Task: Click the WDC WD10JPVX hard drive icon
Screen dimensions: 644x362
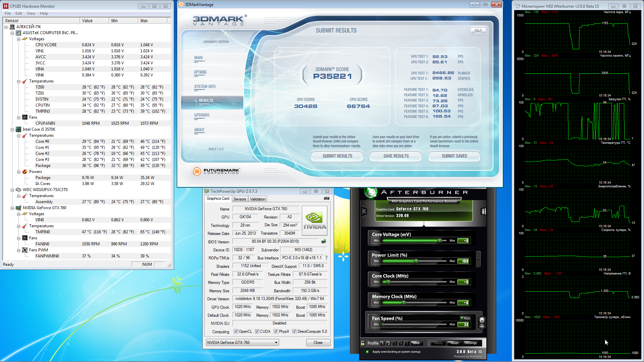Action: pos(18,190)
